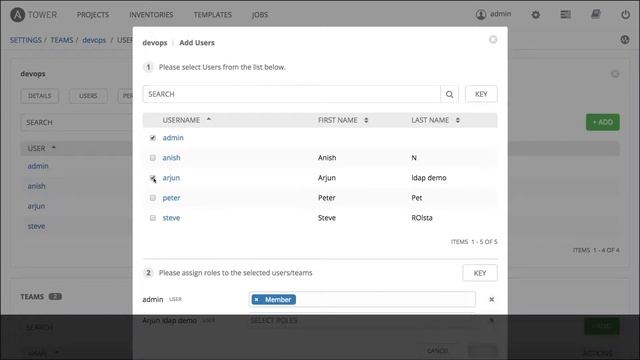This screenshot has width=640, height=360.
Task: Open the Jobs menu
Action: pyautogui.click(x=260, y=15)
